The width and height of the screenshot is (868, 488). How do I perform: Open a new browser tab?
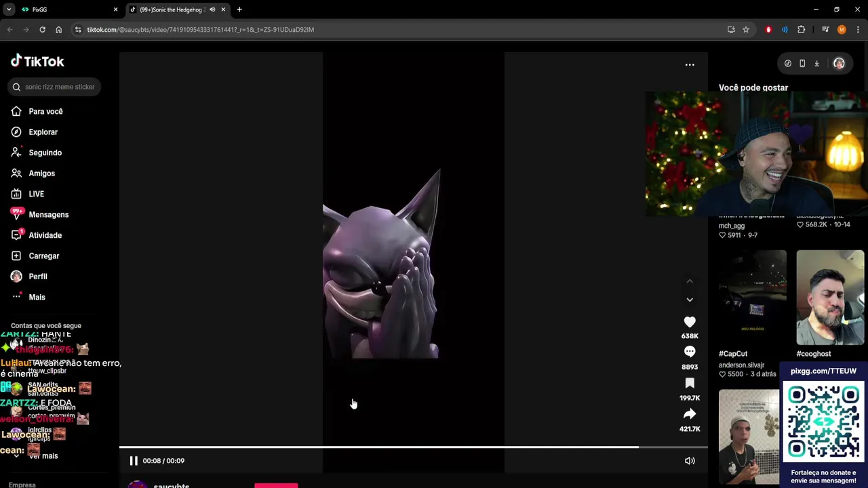[x=239, y=9]
